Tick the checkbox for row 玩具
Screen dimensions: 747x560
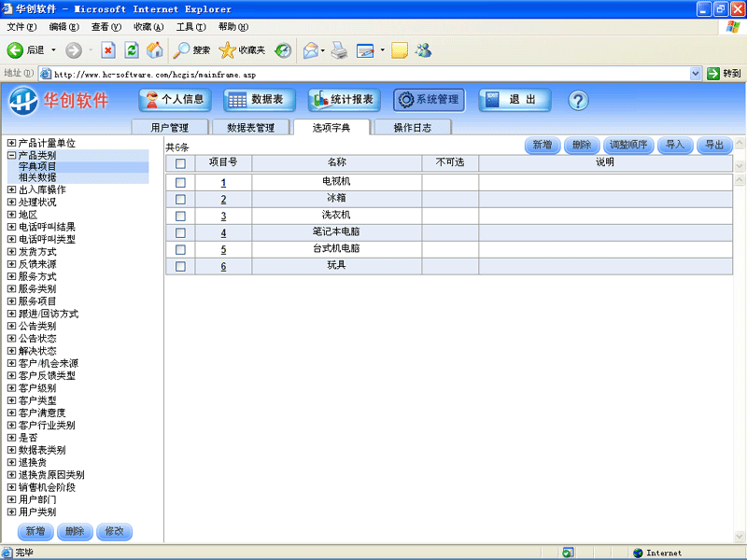tap(179, 266)
